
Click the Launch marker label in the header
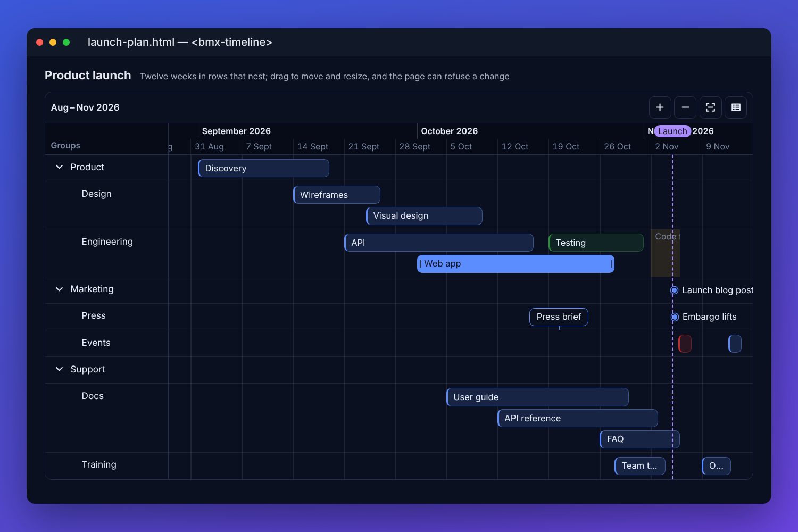[x=672, y=131]
